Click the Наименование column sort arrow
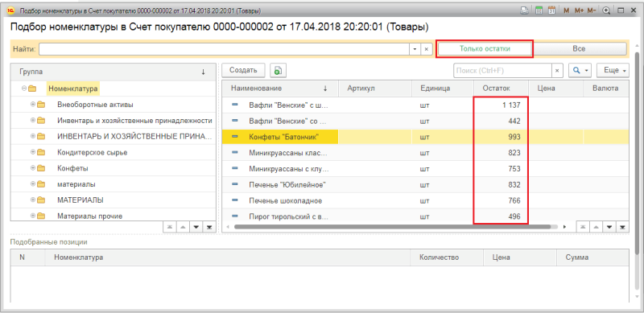The image size is (644, 313). (x=325, y=89)
